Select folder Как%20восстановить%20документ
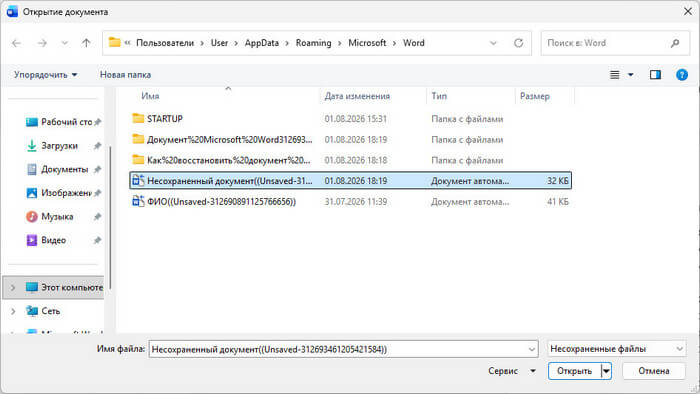 [x=350, y=160]
